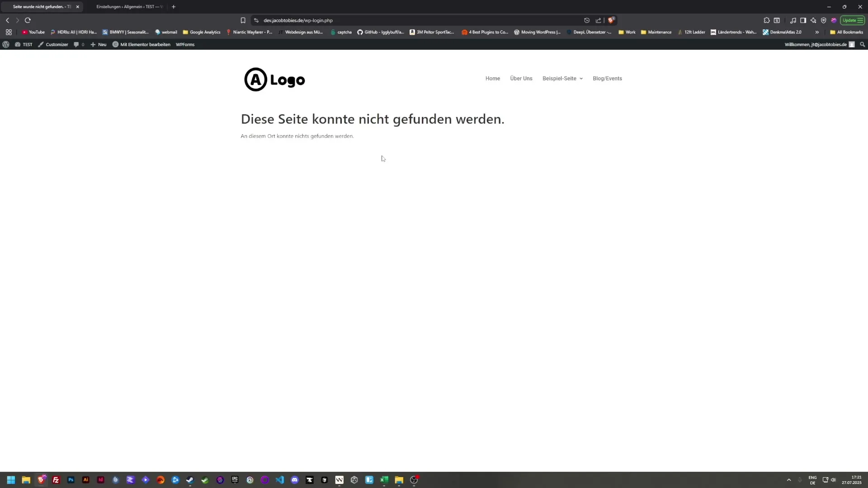Click the WordPress logo in the admin bar
868x488 pixels.
tap(6, 44)
